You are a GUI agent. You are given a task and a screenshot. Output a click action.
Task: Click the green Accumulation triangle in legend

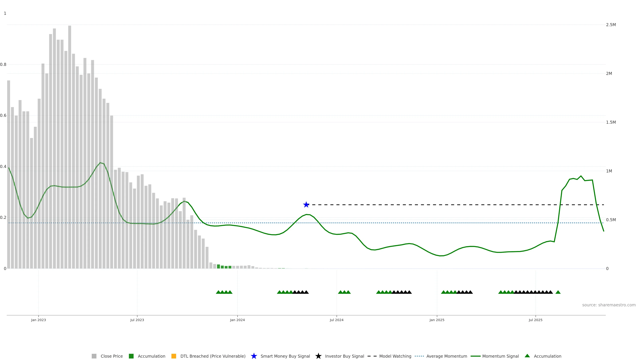coord(527,356)
